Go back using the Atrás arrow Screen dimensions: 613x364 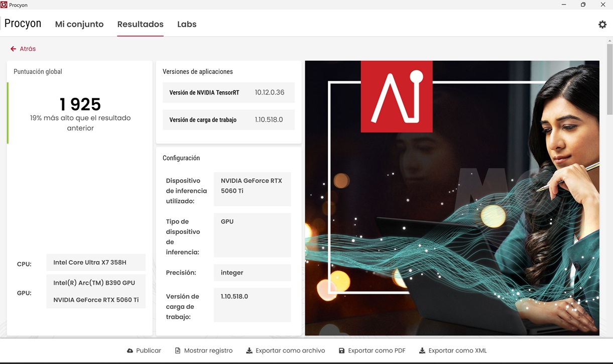[14, 49]
